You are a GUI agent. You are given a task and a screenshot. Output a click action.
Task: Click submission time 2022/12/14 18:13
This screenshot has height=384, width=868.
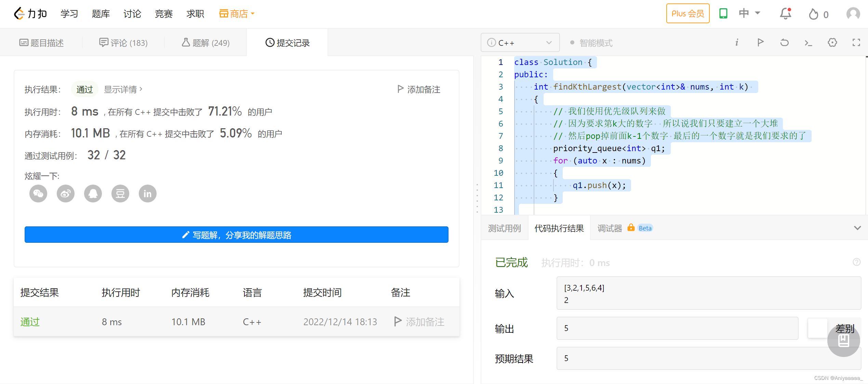click(x=340, y=322)
